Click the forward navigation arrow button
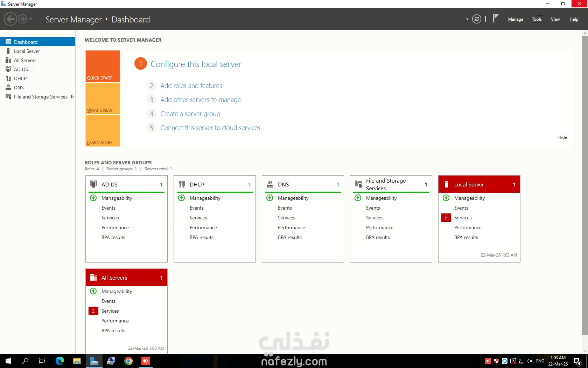 click(22, 19)
